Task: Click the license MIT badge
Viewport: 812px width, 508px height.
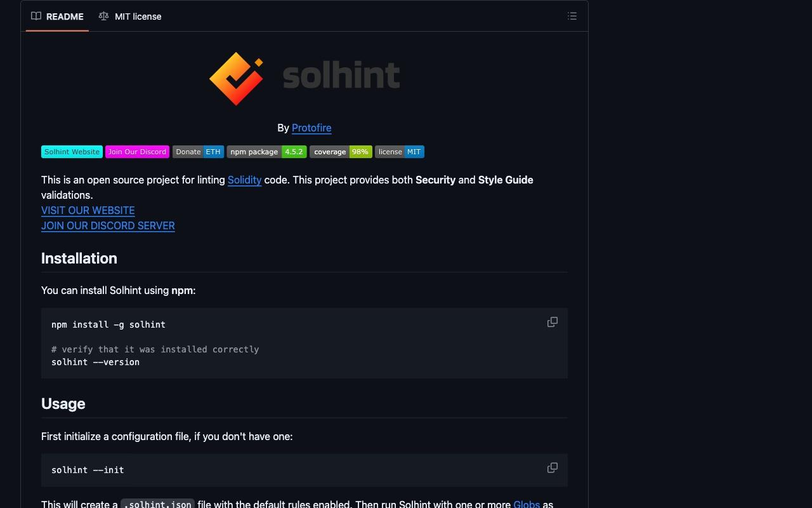Action: [400, 152]
